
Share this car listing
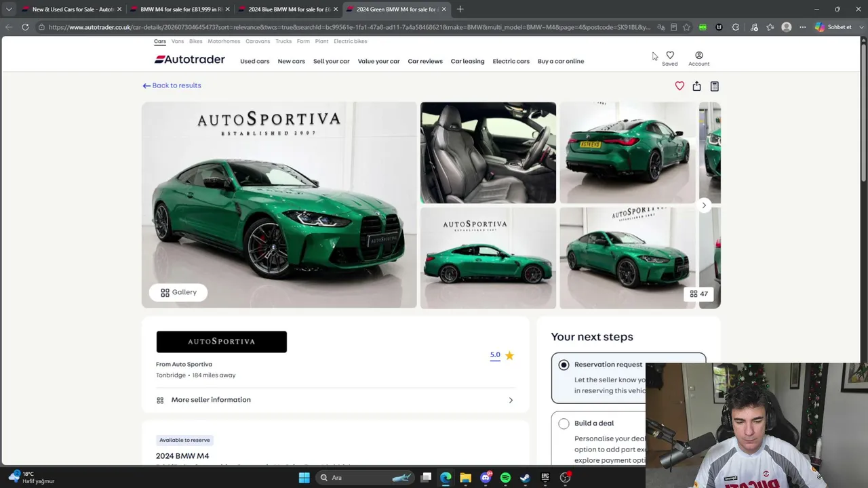696,86
